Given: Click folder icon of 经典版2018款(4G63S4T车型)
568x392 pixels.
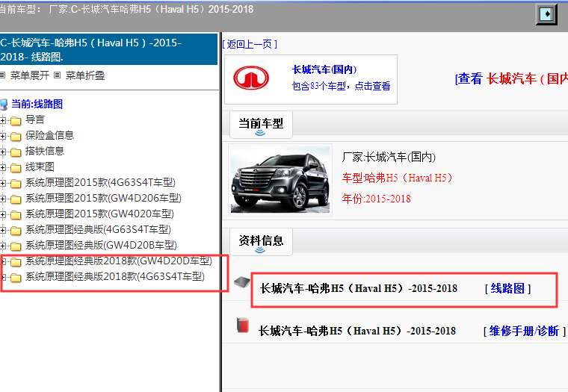Looking at the screenshot, I should 16,278.
